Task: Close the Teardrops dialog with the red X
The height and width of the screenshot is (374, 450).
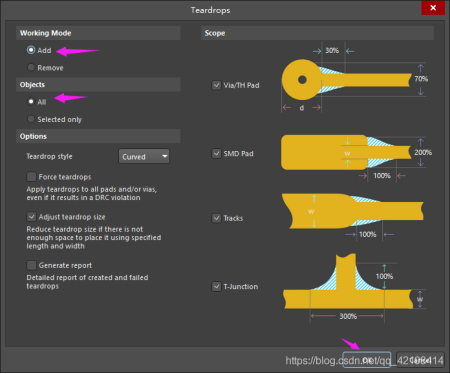Action: point(433,8)
